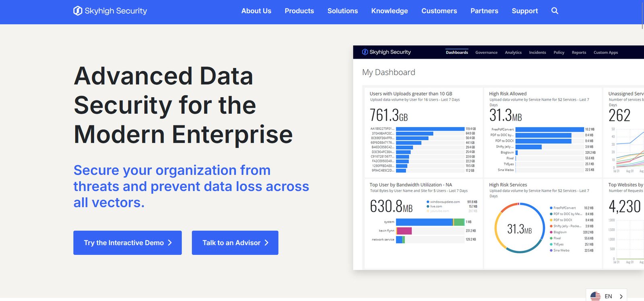Screen dimensions: 644x301
Task: Select the Partners navigation item
Action: [x=484, y=11]
